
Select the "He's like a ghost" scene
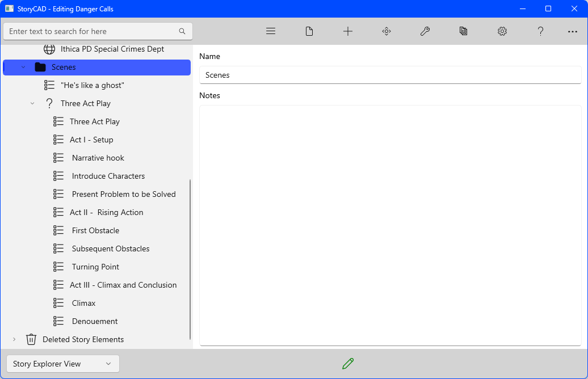92,85
